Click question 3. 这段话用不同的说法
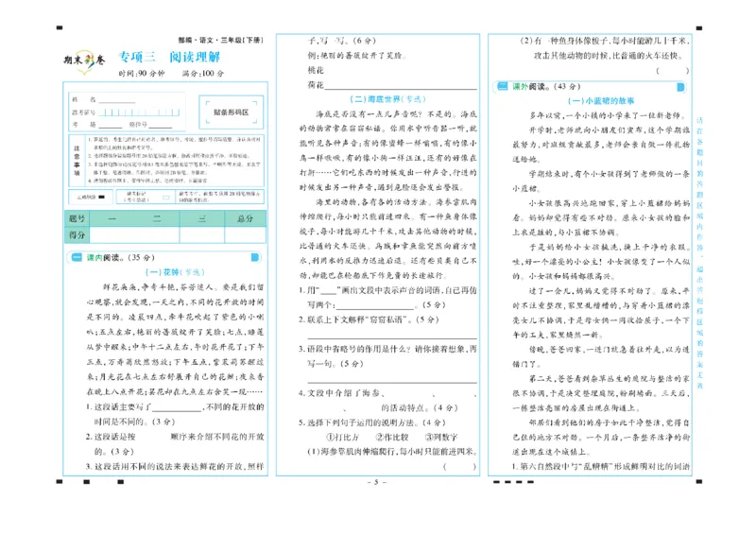This screenshot has height=535, width=756. click(175, 467)
